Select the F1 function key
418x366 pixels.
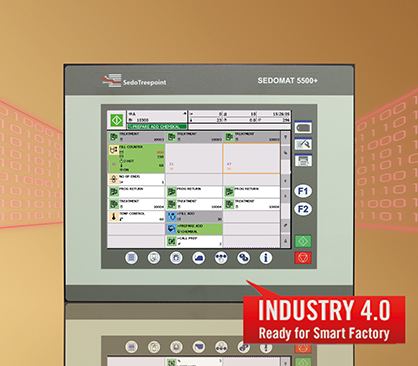click(x=303, y=191)
